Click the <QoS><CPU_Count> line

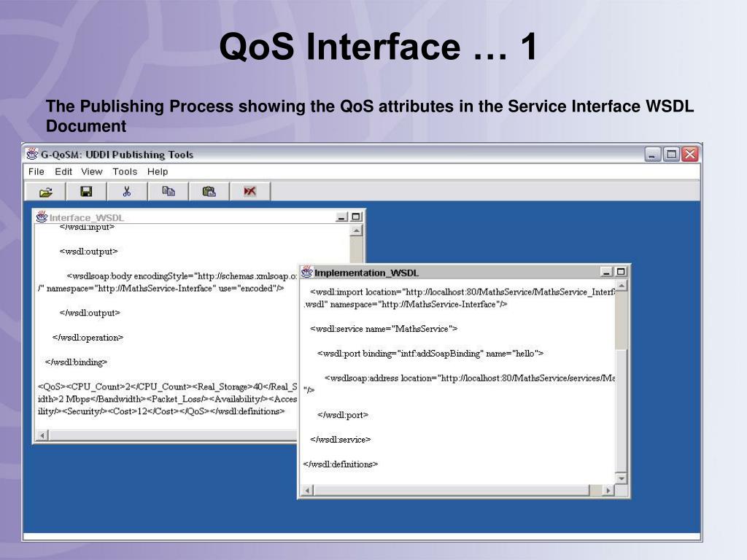tap(167, 386)
